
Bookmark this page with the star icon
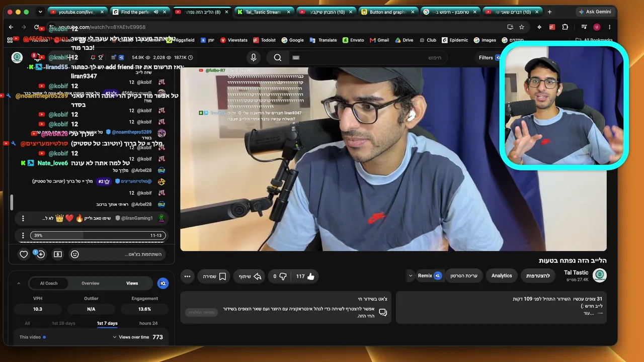pos(522,27)
